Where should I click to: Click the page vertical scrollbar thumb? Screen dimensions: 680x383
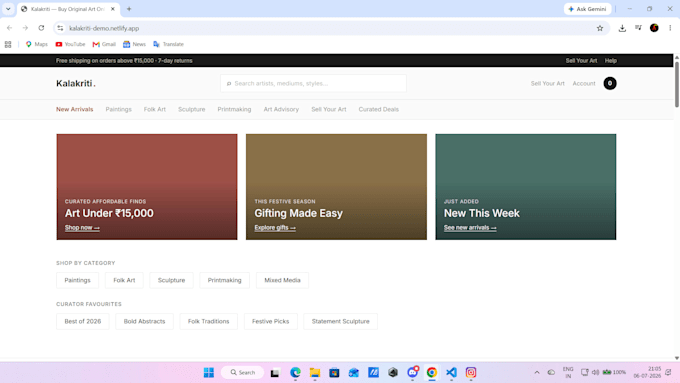point(677,84)
